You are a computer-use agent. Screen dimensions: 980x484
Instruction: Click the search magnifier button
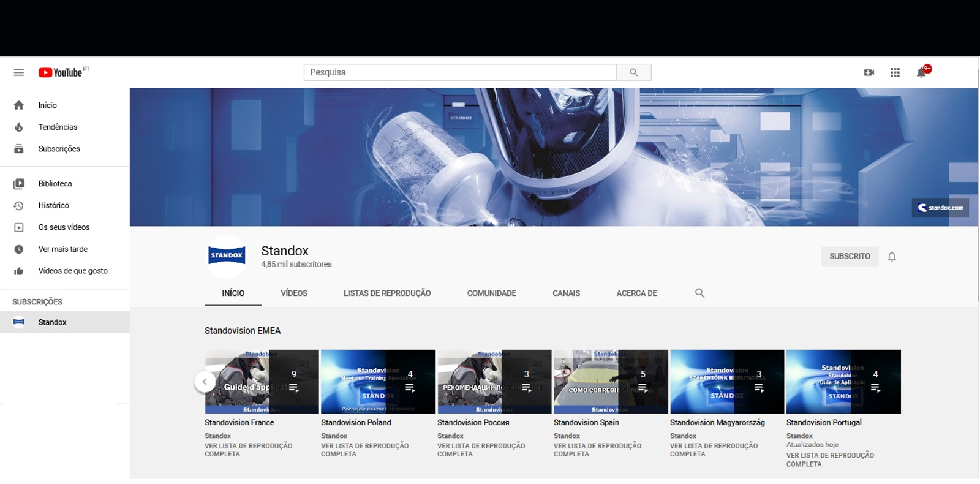634,72
